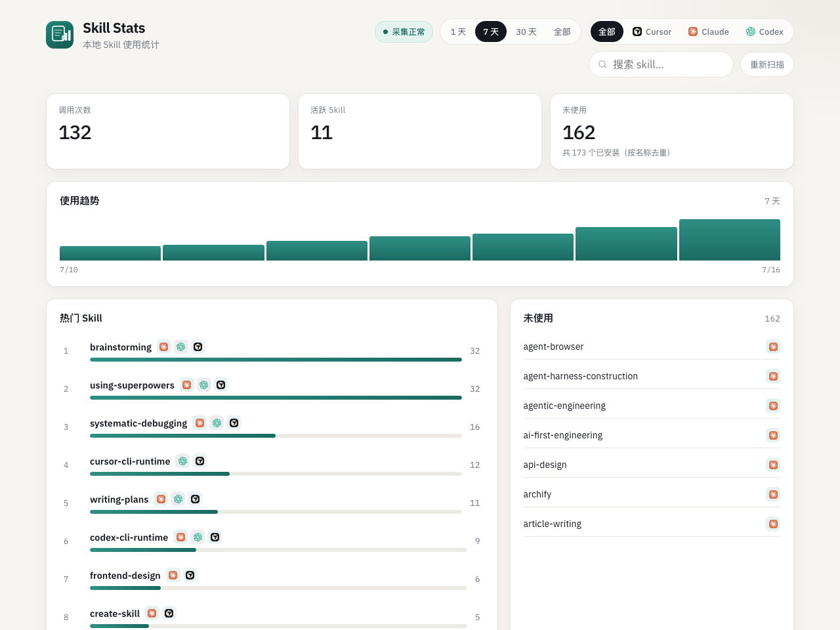Click Cursor icon beside frontend-design

pyautogui.click(x=190, y=575)
